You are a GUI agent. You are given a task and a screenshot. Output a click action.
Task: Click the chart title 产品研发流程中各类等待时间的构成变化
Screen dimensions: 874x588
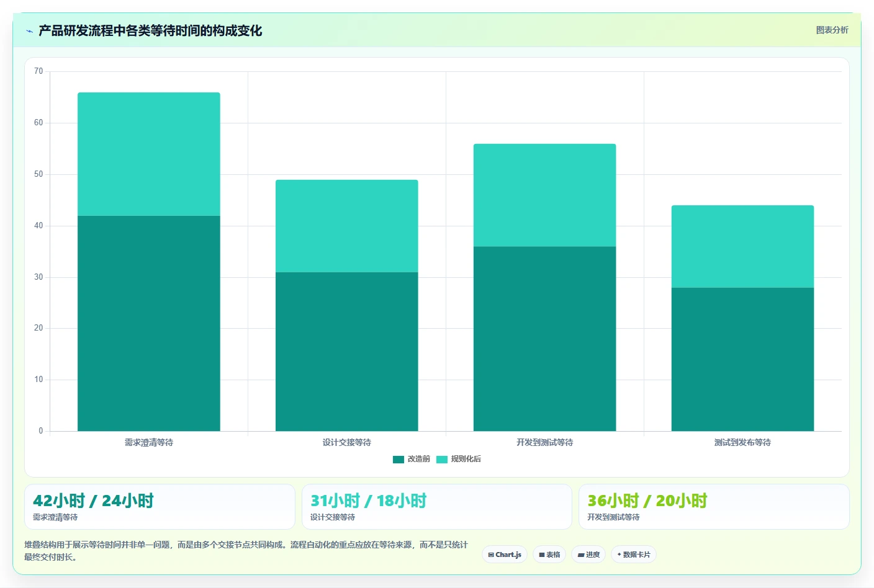150,31
